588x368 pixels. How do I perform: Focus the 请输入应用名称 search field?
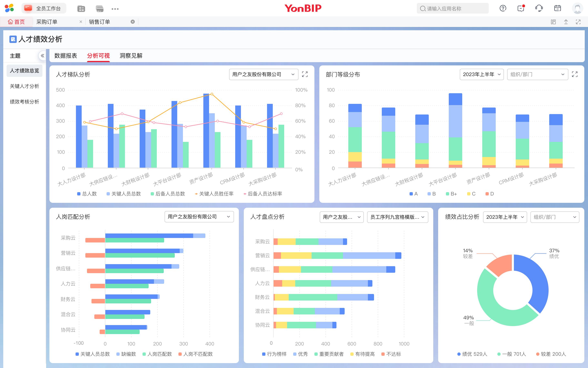point(452,9)
